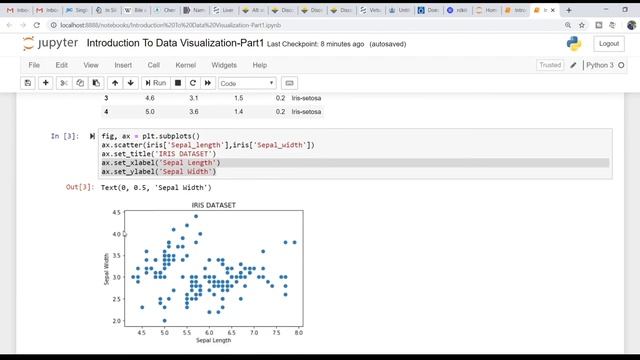Open the Help menu
This screenshot has height=360, width=640.
coord(260,65)
